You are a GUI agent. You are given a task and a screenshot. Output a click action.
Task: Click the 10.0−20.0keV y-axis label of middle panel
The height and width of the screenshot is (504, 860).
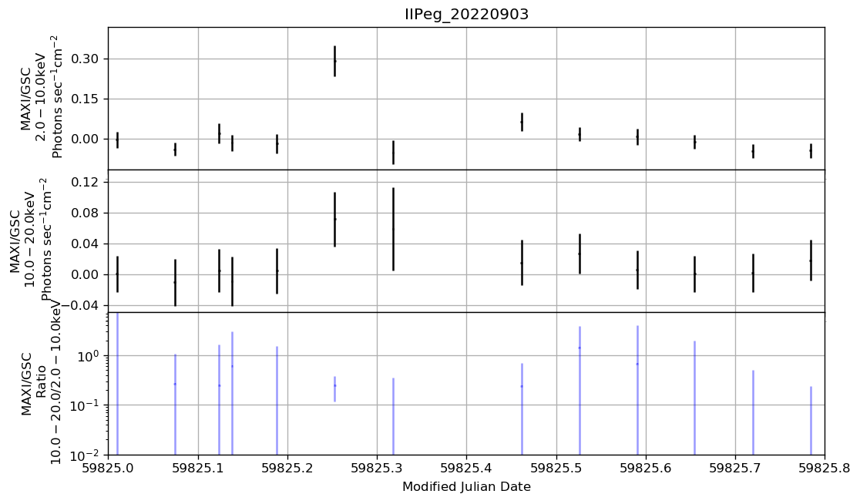tap(30, 240)
